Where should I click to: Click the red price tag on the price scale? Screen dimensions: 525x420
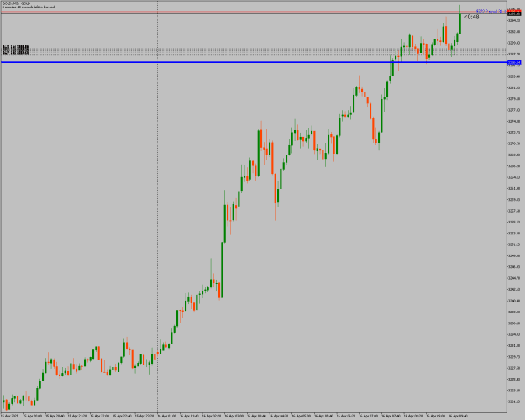[x=514, y=11]
